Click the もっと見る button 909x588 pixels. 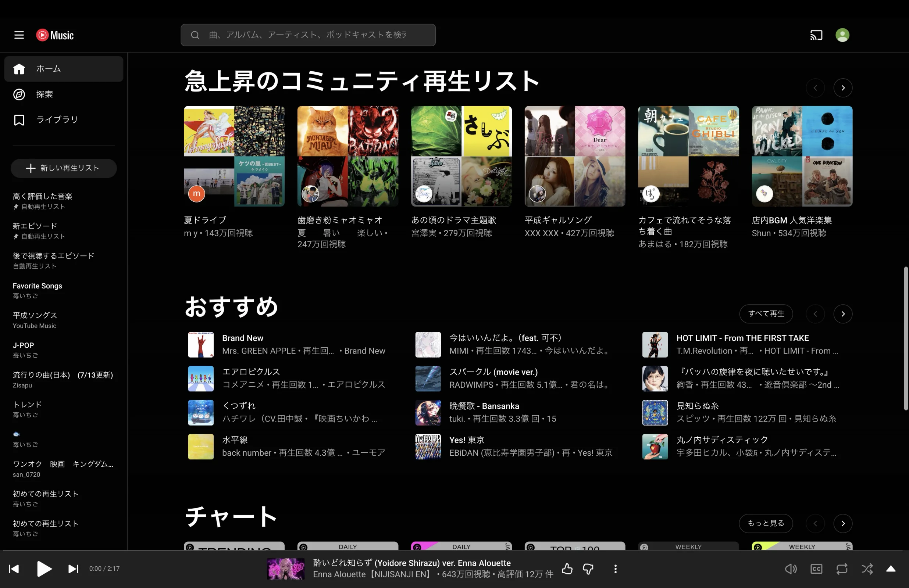pyautogui.click(x=765, y=523)
